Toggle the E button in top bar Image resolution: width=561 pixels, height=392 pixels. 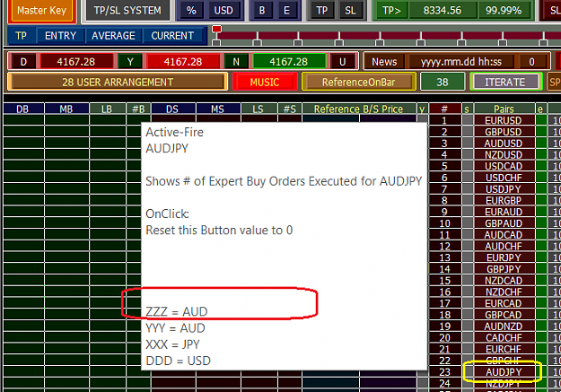(287, 11)
